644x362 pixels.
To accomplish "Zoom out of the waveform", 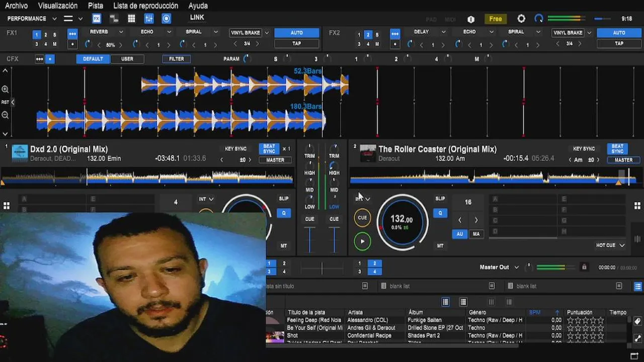I will [5, 115].
